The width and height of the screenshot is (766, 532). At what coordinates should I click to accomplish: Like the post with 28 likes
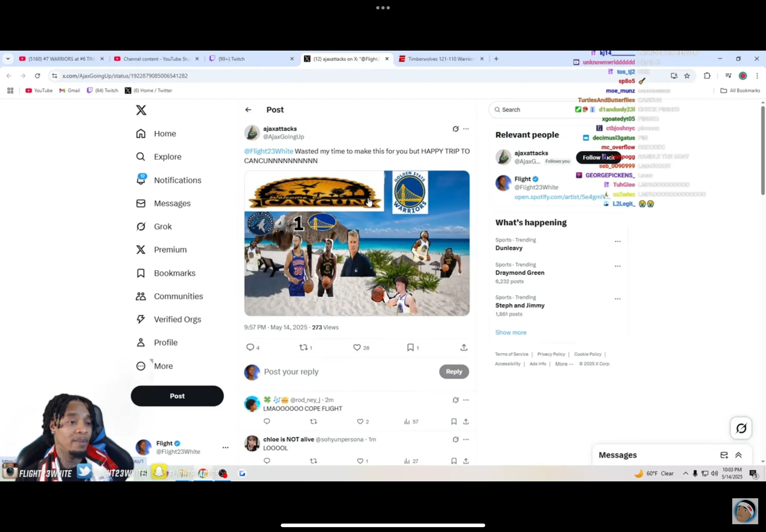pyautogui.click(x=357, y=347)
